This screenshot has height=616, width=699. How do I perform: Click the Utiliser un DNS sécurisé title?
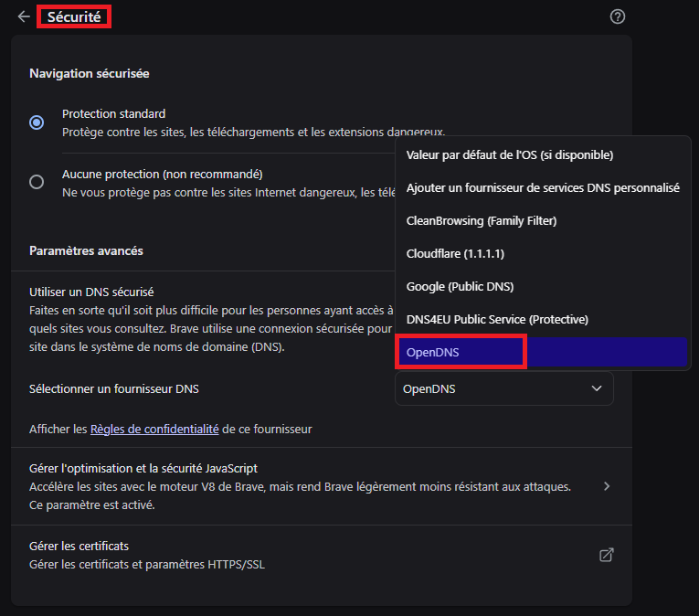coord(91,292)
